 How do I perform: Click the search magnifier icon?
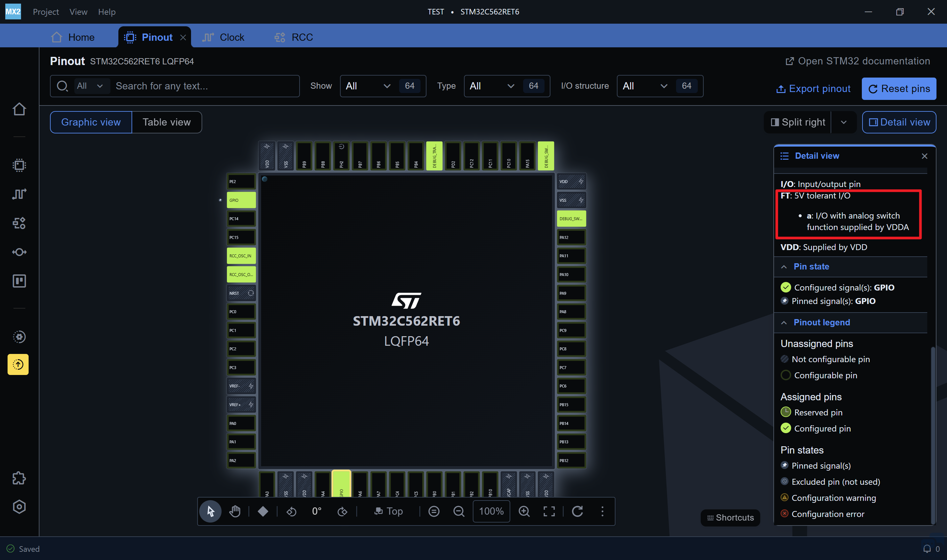(62, 86)
